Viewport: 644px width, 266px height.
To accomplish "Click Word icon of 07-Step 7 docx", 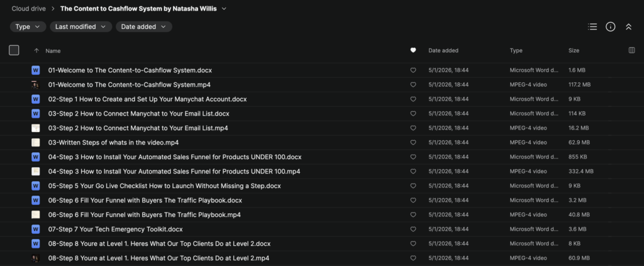I will 36,229.
